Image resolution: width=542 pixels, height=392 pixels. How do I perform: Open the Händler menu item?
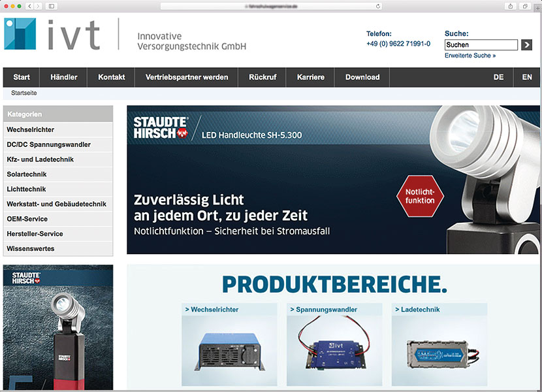63,77
